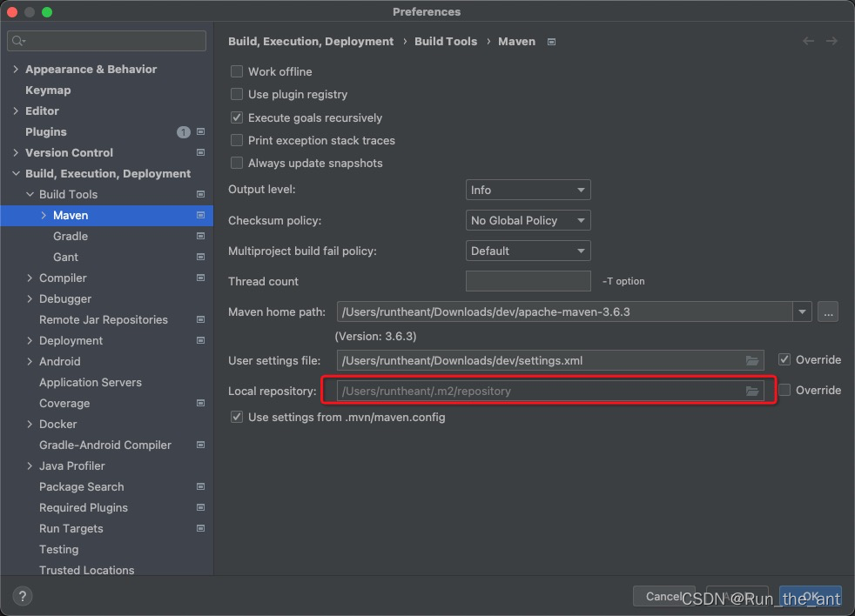
Task: Click the settings search field
Action: pos(107,41)
